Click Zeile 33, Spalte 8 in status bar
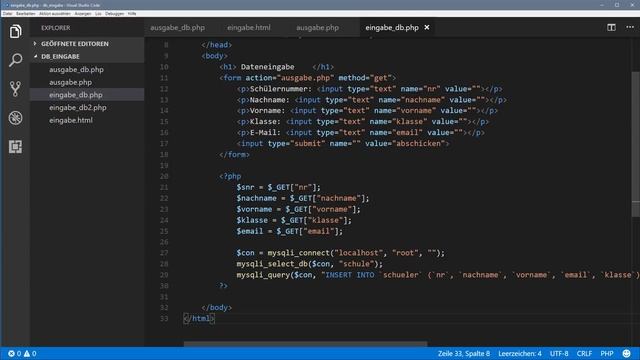Image resolution: width=640 pixels, height=360 pixels. [464, 353]
